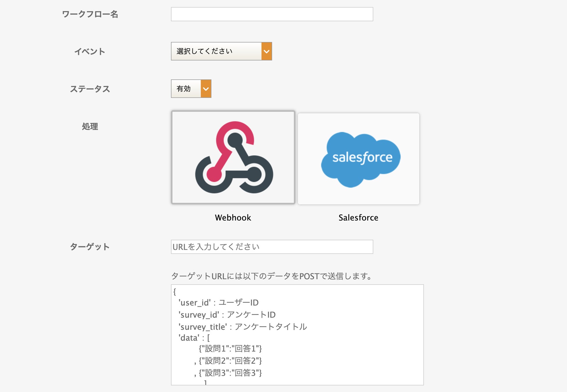
Task: Click the ワークフロー名 field label
Action: coord(90,14)
